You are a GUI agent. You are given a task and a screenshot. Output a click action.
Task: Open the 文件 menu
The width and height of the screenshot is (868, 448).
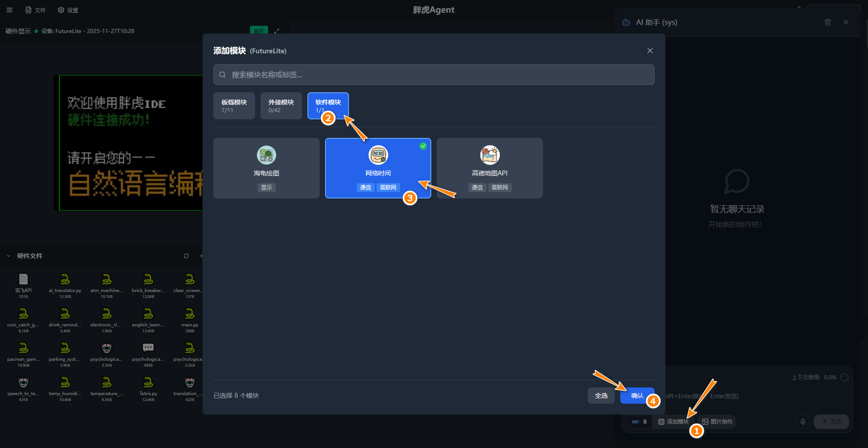tap(36, 10)
